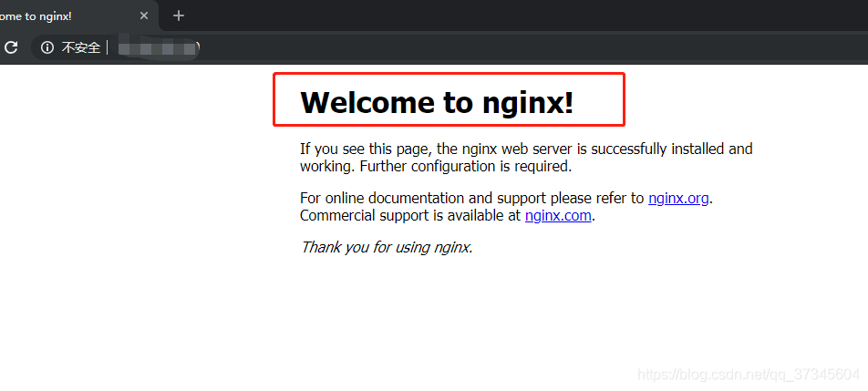Image resolution: width=868 pixels, height=391 pixels.
Task: Click the Welcome to nginx! heading
Action: (x=437, y=102)
